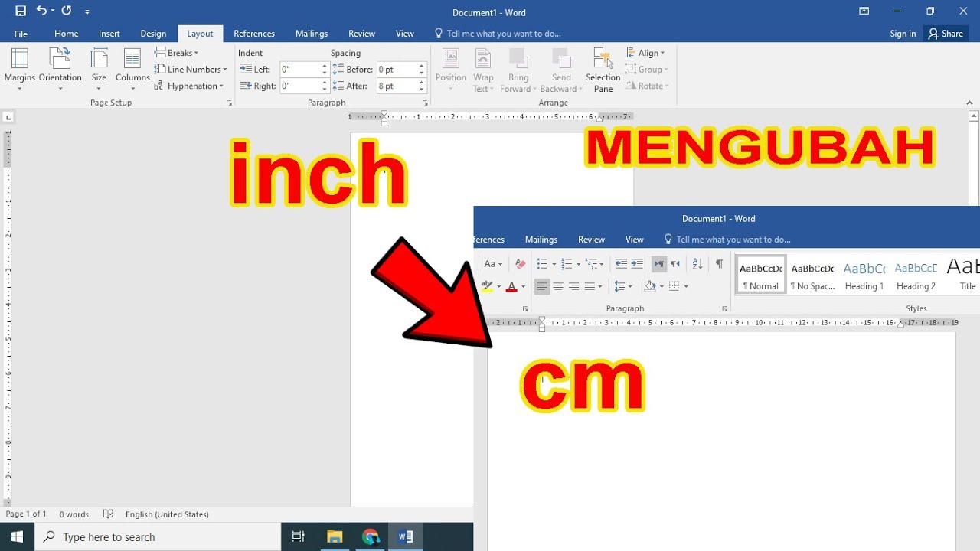Apply paragraph borders

click(x=675, y=286)
